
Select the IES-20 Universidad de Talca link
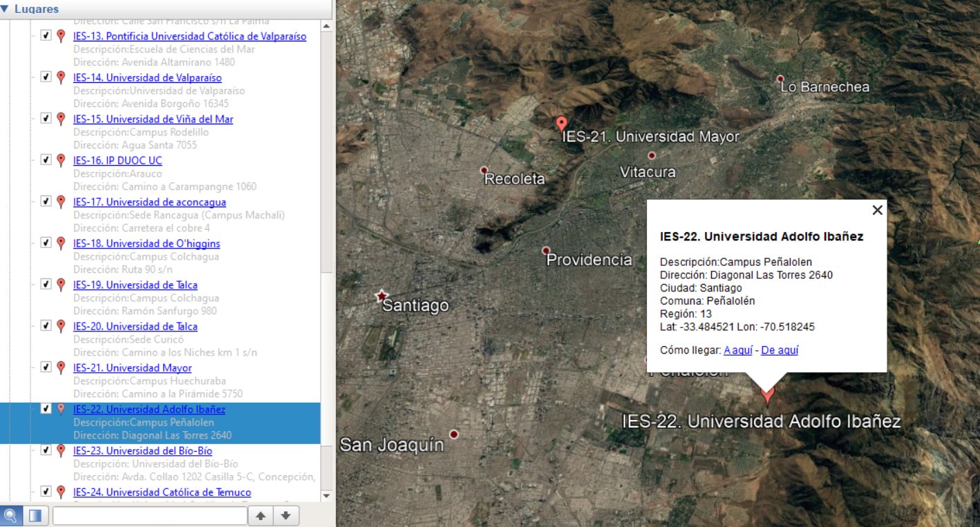pos(135,326)
